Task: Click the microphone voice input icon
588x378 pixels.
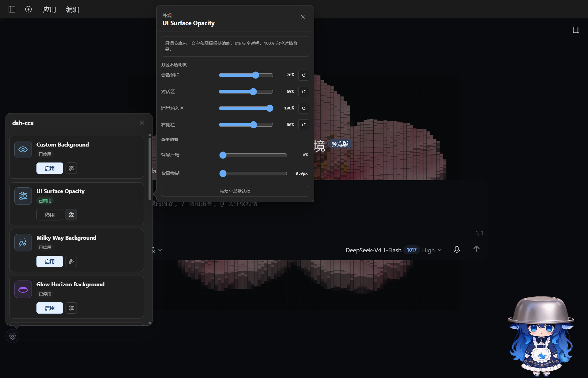Action: point(457,250)
